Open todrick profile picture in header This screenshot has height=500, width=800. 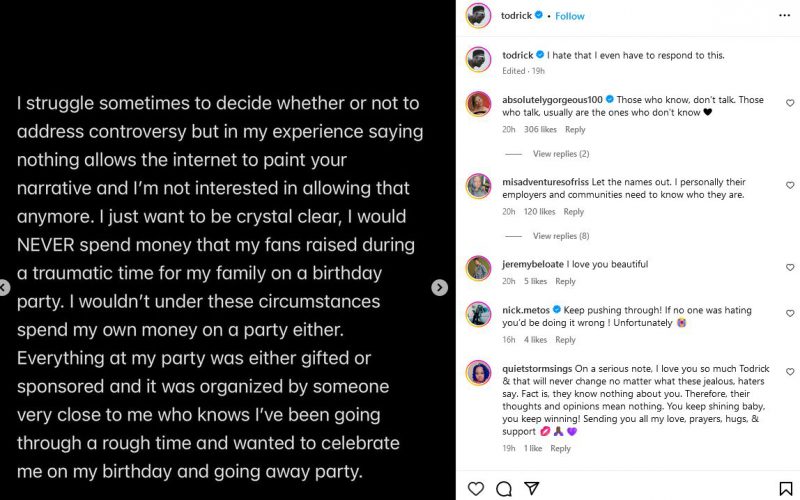tap(478, 16)
